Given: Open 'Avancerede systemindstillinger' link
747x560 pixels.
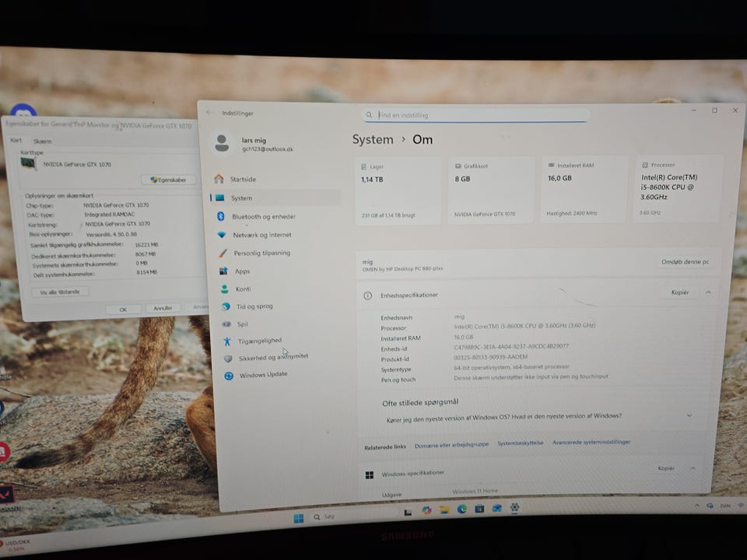Looking at the screenshot, I should click(x=591, y=442).
